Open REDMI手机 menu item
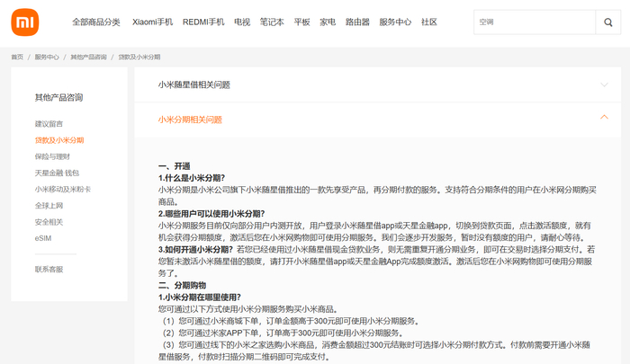 click(203, 22)
